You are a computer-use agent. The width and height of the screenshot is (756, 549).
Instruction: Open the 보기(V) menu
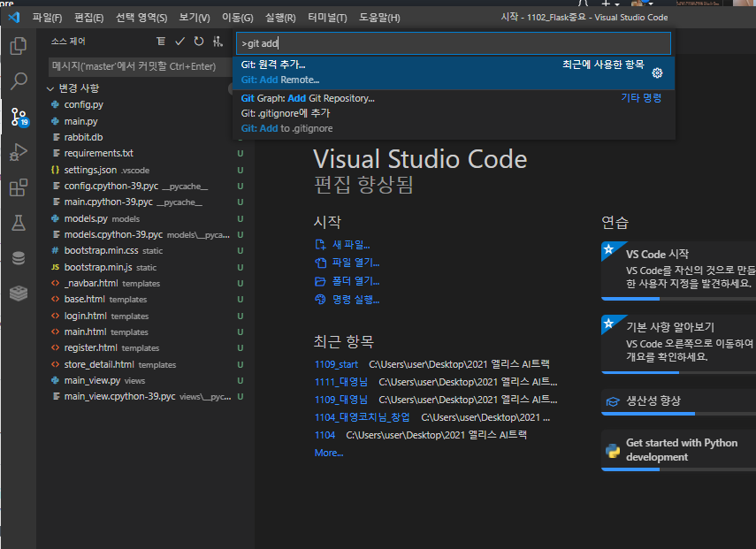195,18
